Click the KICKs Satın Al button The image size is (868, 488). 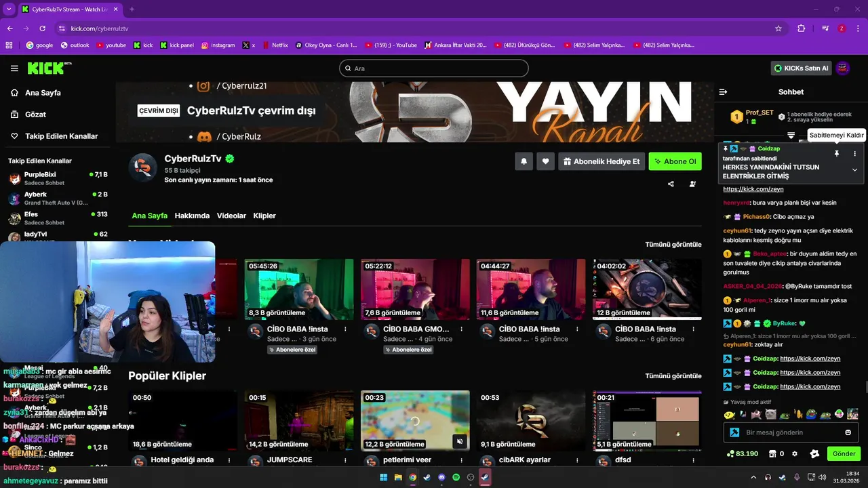[x=801, y=68]
